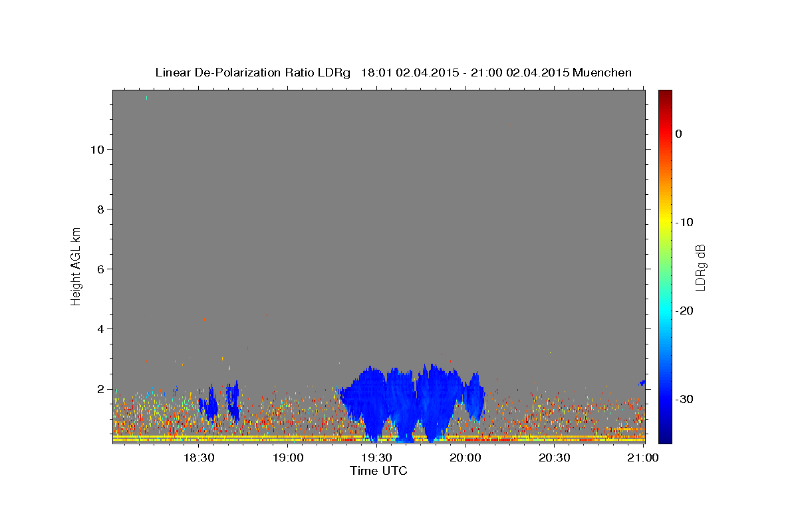
Task: Click the small blue cloud patch after 18:30
Action: point(211,403)
